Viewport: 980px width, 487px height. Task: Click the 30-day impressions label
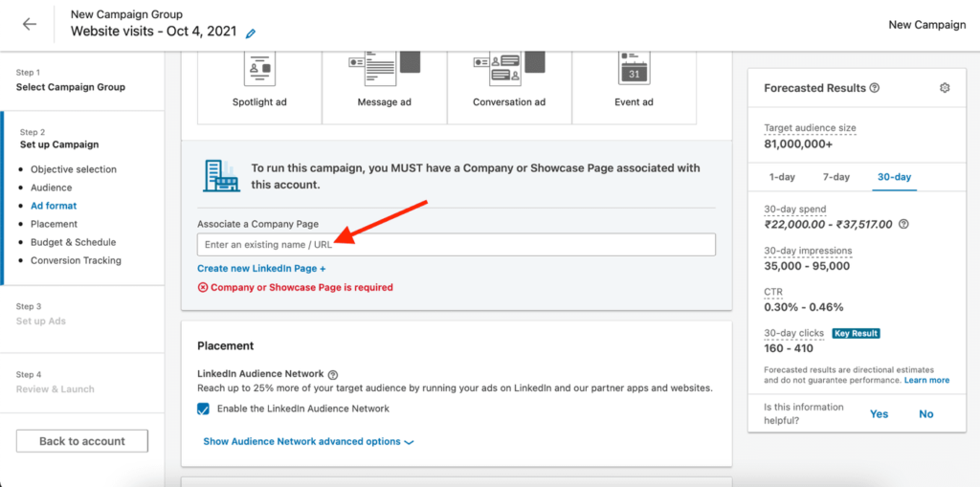(x=808, y=251)
